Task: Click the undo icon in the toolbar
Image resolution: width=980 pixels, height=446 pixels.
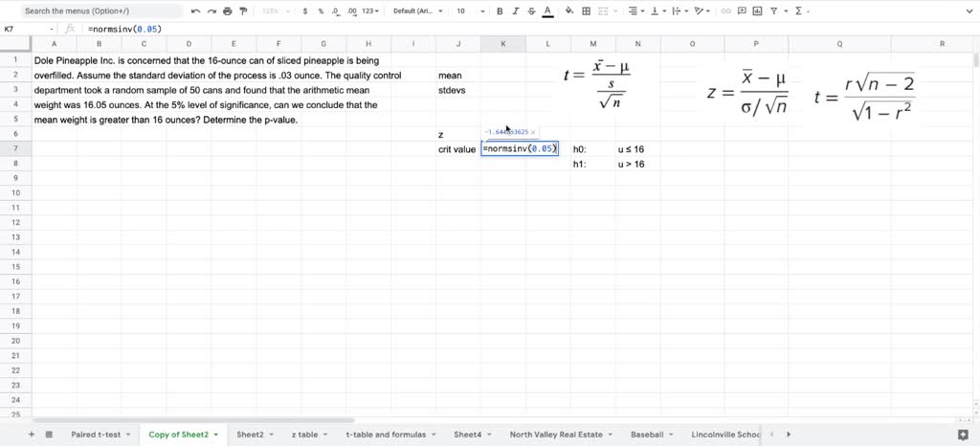Action: (x=196, y=11)
